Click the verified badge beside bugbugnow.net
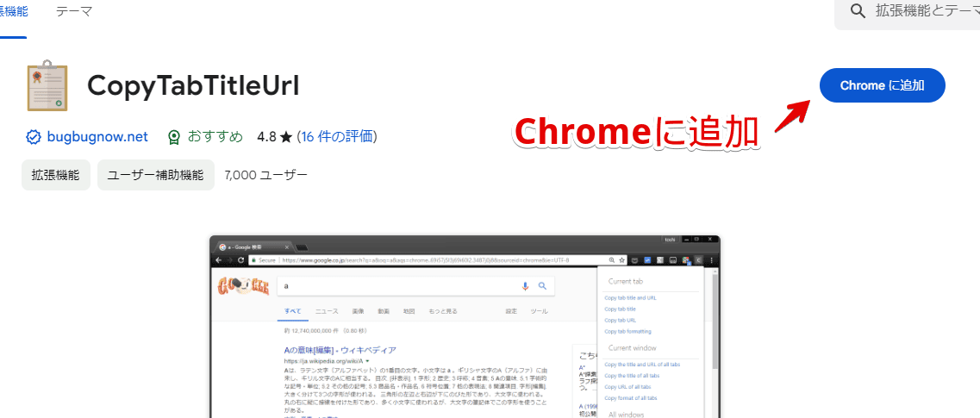The height and width of the screenshot is (418, 980). 33,137
